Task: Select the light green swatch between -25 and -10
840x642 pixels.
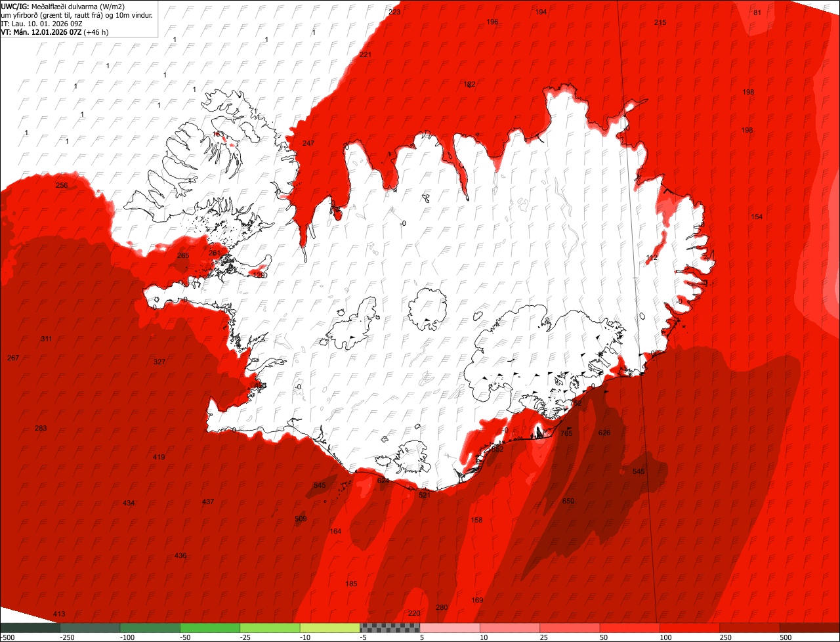Action: [x=270, y=628]
